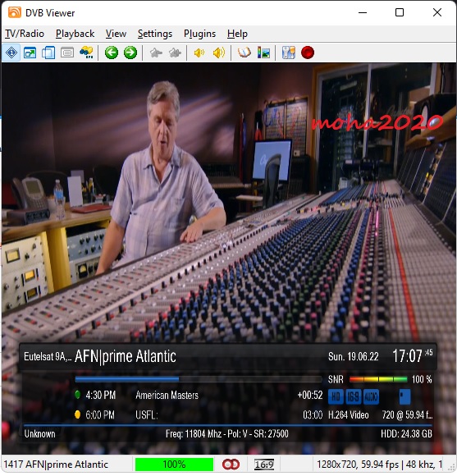Open the options tools icon
The height and width of the screenshot is (476, 457).
pyautogui.click(x=288, y=53)
